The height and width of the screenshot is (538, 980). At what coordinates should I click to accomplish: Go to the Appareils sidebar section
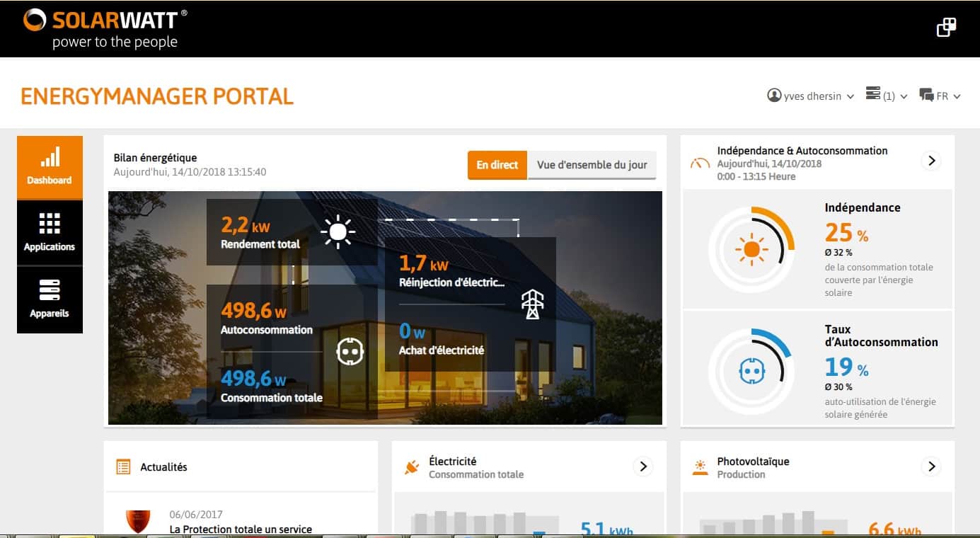[x=50, y=299]
